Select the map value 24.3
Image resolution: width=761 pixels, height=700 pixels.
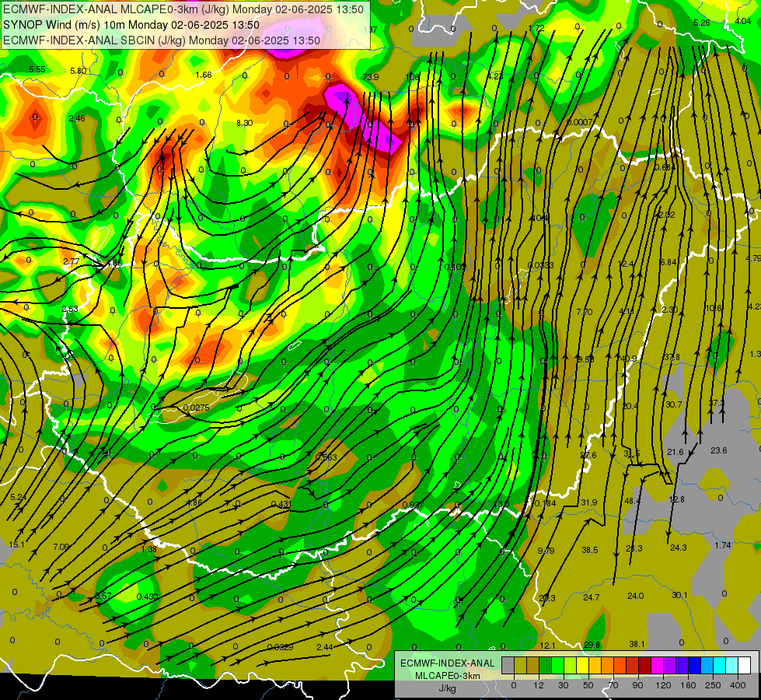(x=679, y=548)
